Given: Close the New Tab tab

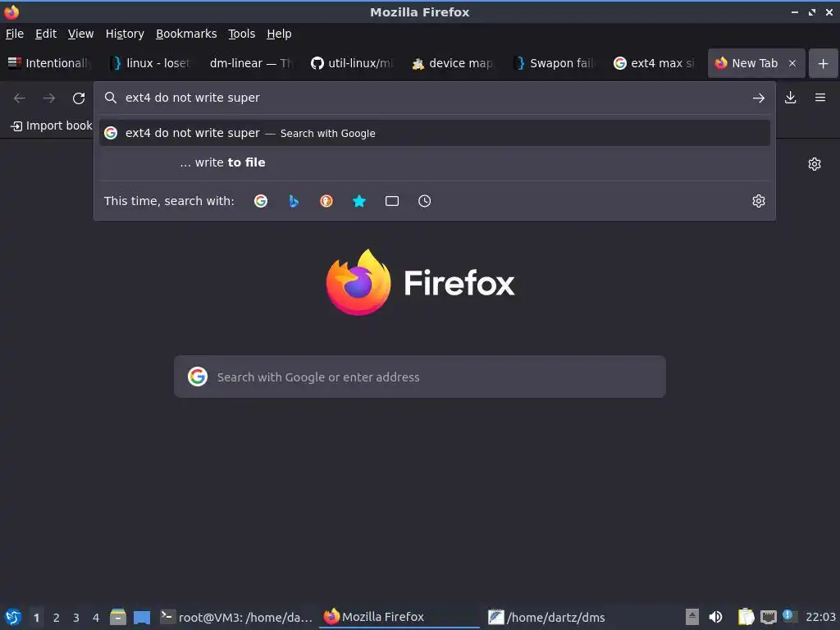Looking at the screenshot, I should click(x=792, y=63).
